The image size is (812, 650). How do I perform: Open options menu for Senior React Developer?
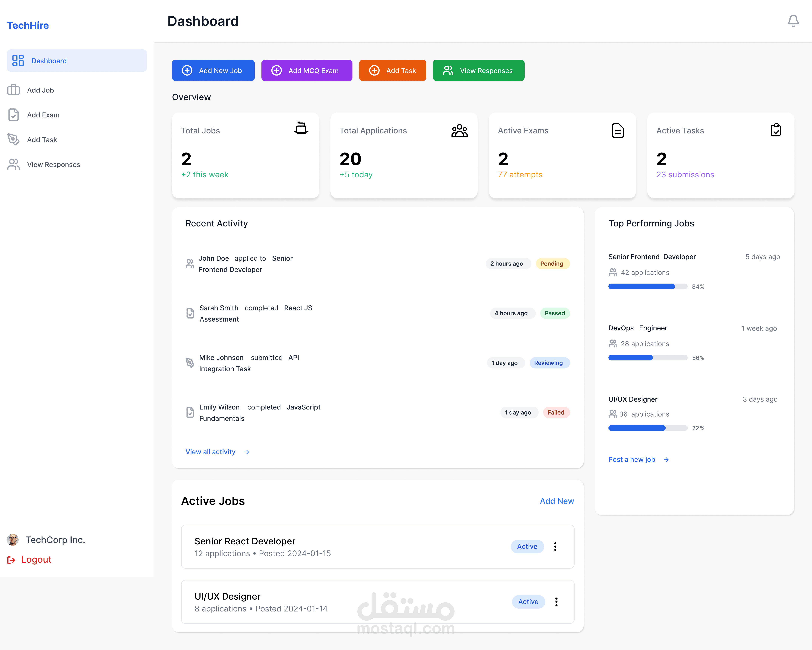[x=555, y=546]
